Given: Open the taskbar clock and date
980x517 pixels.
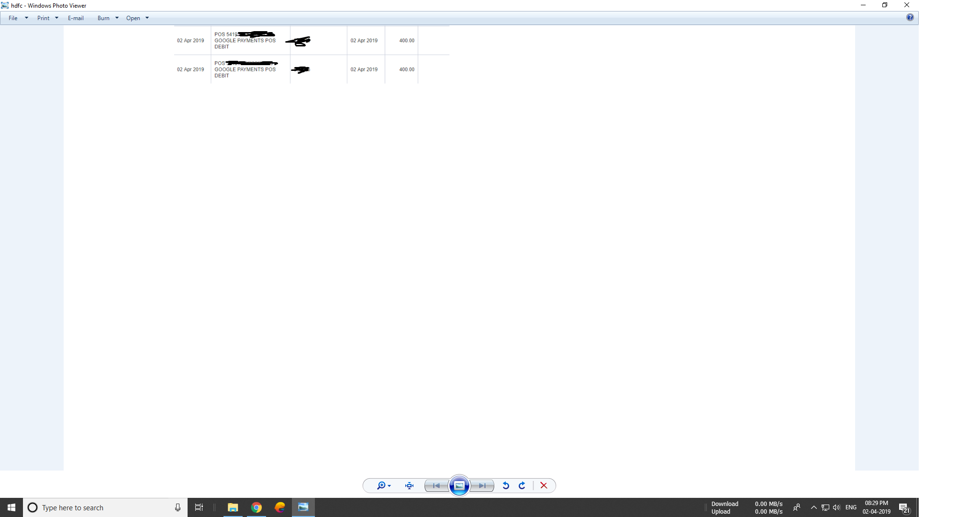Looking at the screenshot, I should [877, 507].
